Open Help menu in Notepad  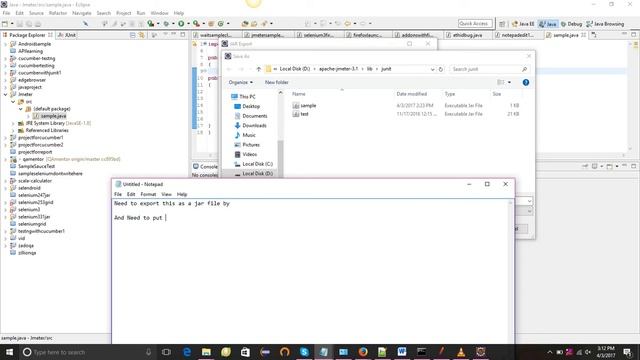182,194
